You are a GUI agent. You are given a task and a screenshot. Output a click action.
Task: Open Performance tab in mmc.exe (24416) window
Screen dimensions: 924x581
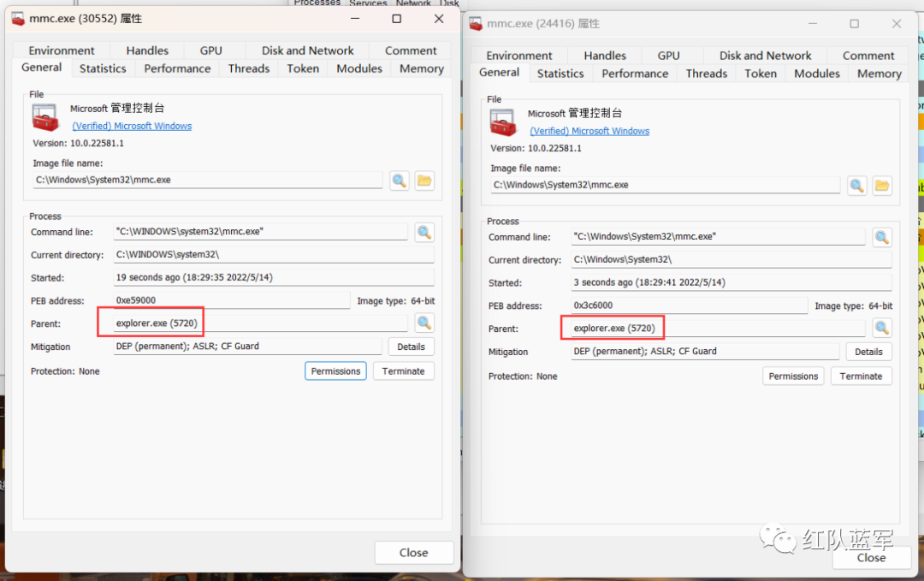[x=635, y=74]
